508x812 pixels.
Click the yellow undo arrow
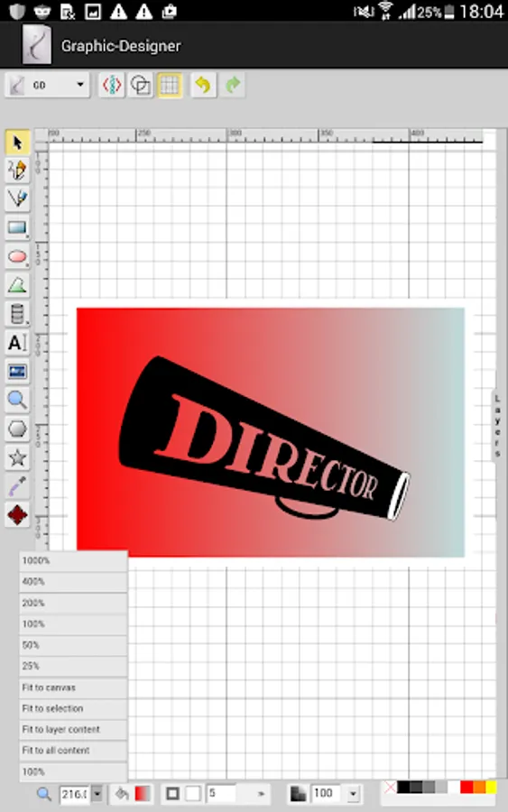point(203,85)
